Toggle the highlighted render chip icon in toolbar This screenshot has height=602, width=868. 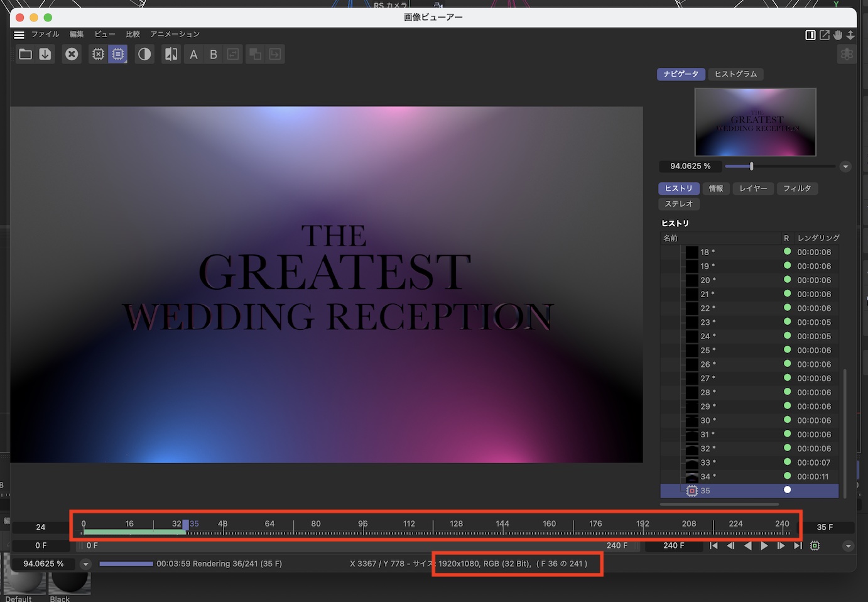pyautogui.click(x=117, y=54)
